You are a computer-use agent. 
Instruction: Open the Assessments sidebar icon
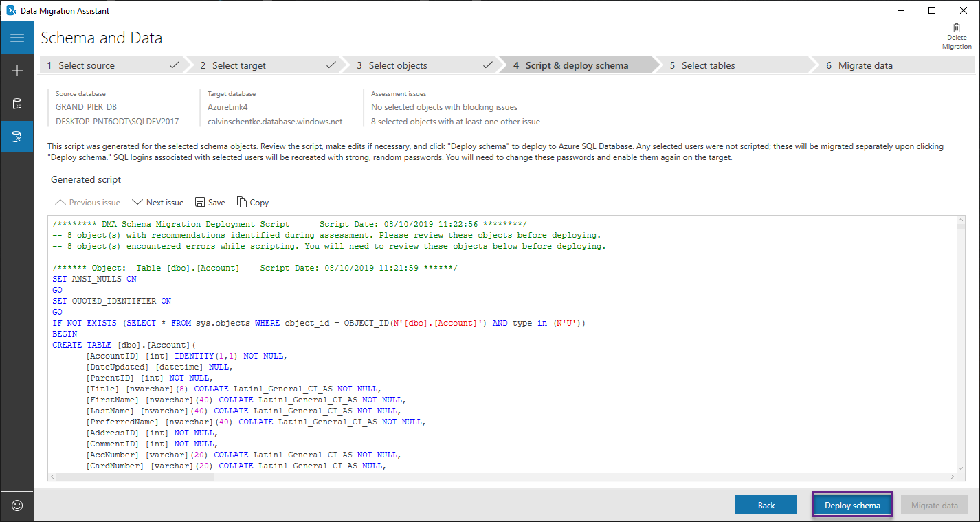coord(17,104)
